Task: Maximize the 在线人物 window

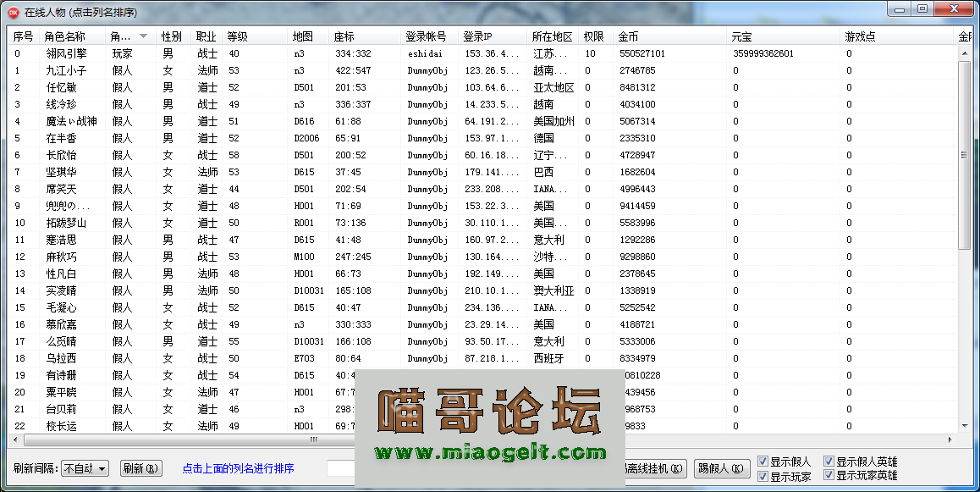Action: [x=922, y=8]
